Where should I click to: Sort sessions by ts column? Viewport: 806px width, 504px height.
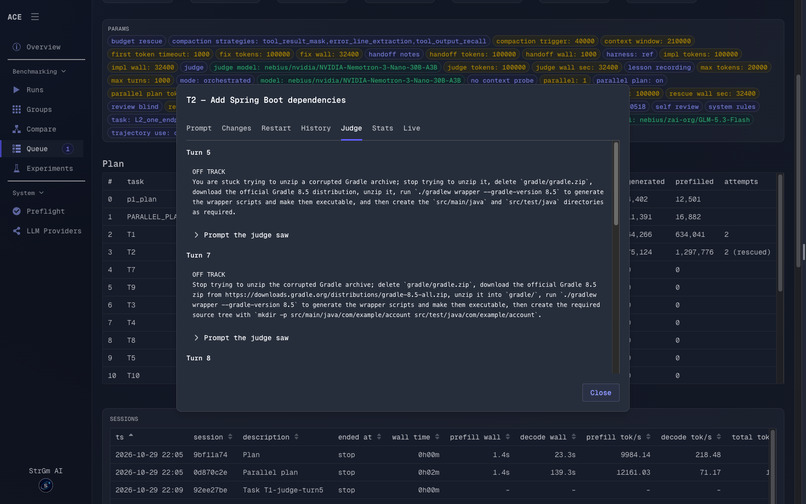(124, 437)
